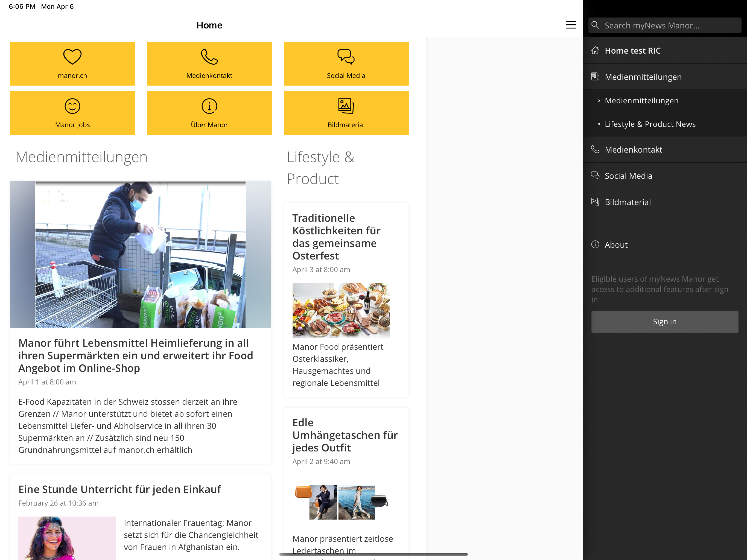
Task: Click the Home title in the header
Action: pyautogui.click(x=209, y=25)
